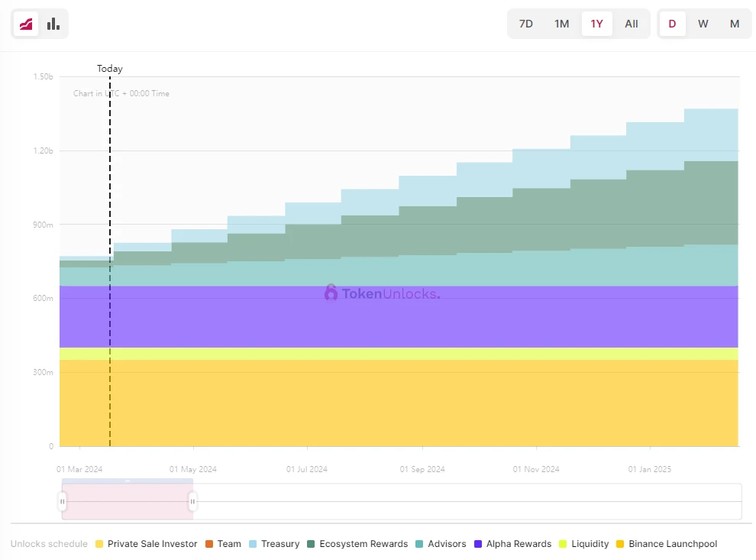Screen dimensions: 756x560
Task: Switch to the bar chart view icon
Action: tap(52, 24)
